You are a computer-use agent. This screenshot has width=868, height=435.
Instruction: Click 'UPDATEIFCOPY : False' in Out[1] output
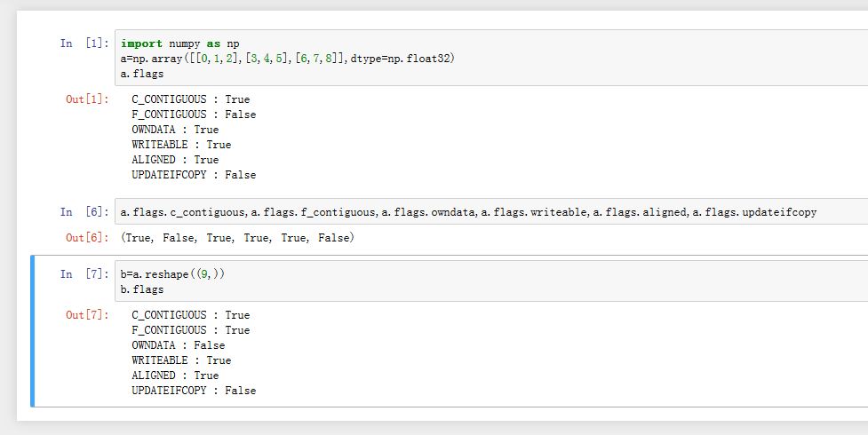click(x=193, y=175)
